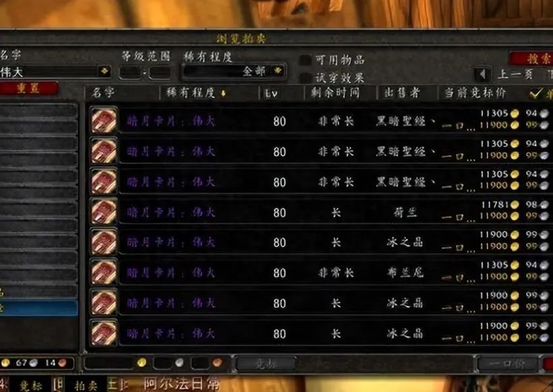Toggle the checkmark beside 当前竞标价 column

point(535,94)
